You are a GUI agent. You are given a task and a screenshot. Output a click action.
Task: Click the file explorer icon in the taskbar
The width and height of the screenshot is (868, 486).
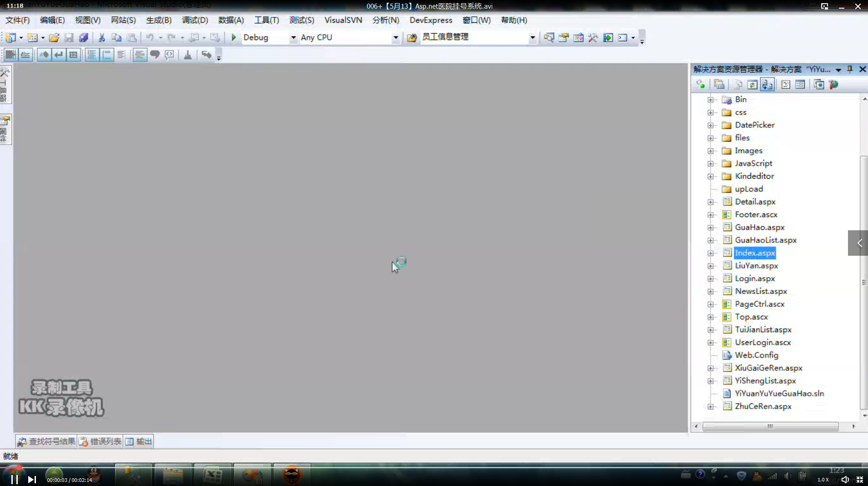coord(173,475)
